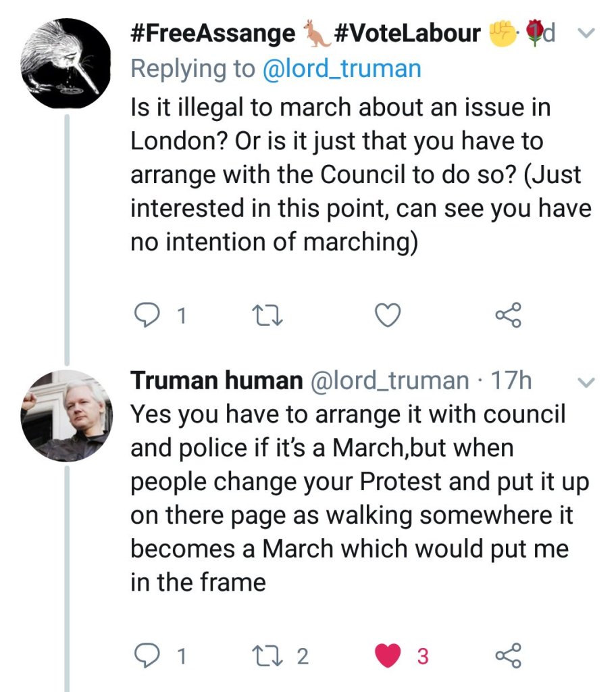Unlike Truman human's tweet with 3 likes

click(x=388, y=656)
